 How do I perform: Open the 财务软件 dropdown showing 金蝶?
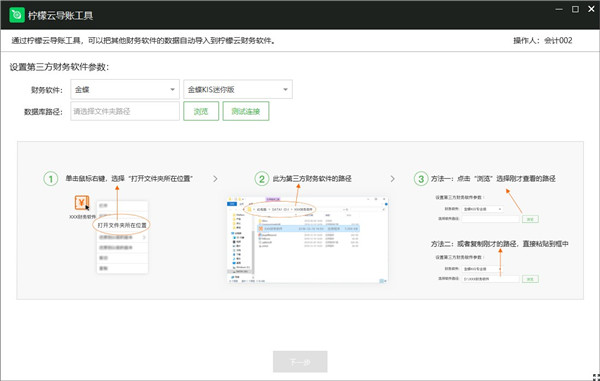pos(125,90)
